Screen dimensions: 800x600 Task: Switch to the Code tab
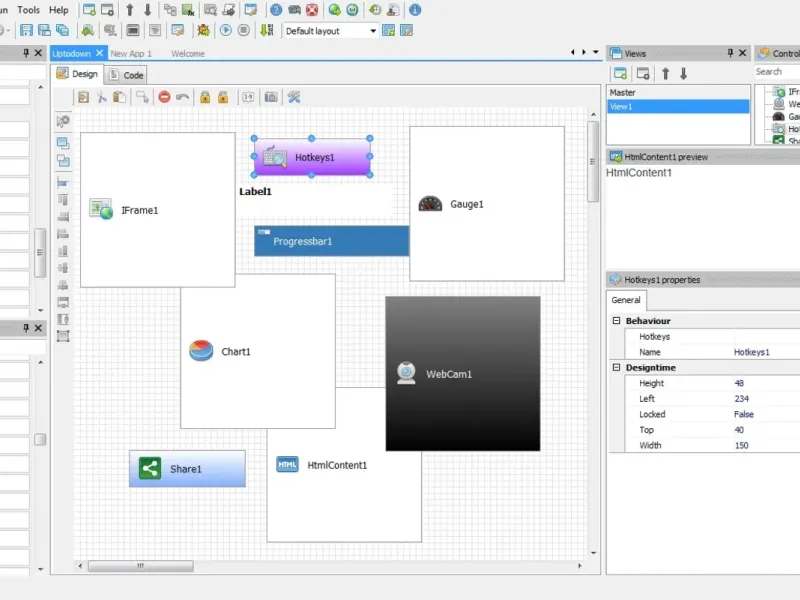click(x=126, y=75)
